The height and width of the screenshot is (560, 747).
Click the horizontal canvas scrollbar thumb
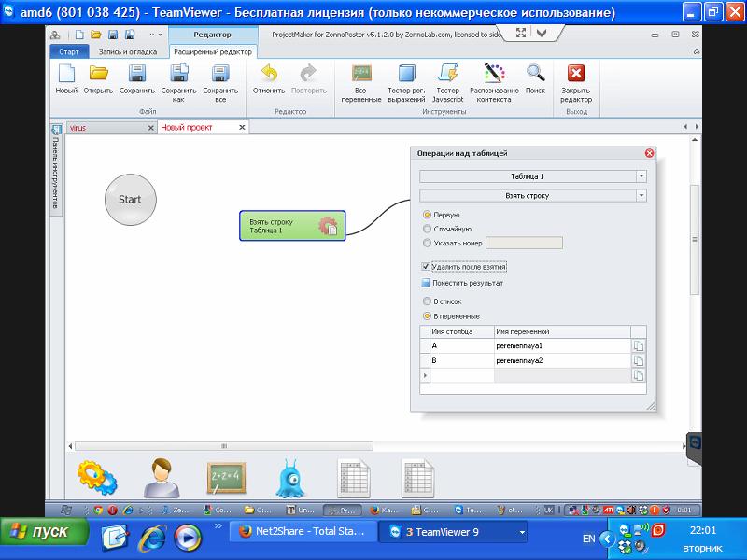click(224, 446)
